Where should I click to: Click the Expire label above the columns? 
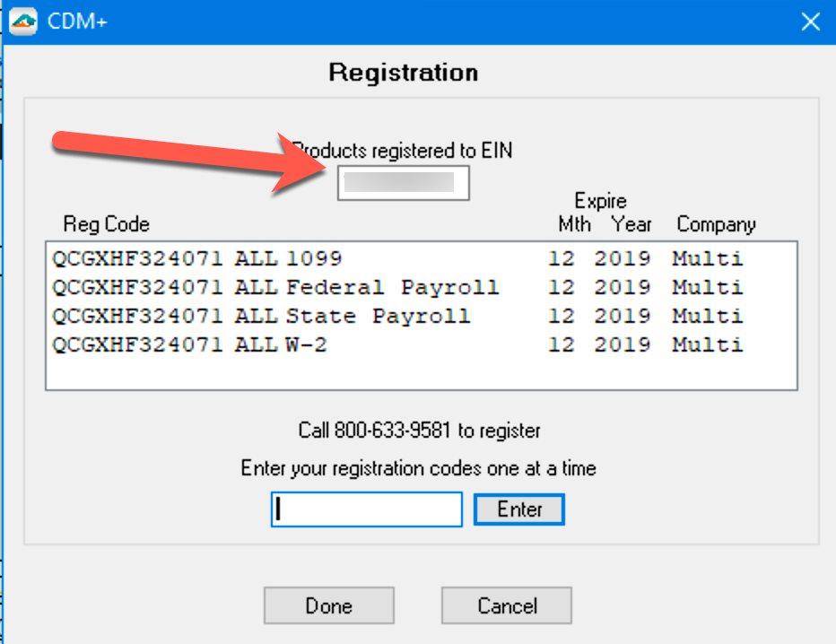pos(600,201)
